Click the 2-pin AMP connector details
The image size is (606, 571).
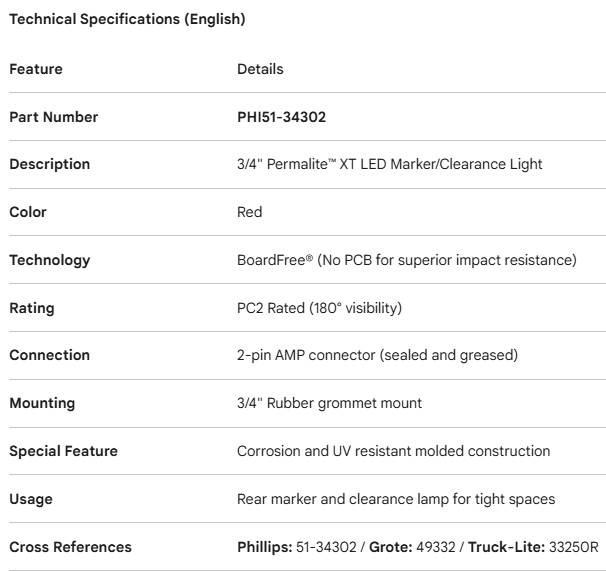pyautogui.click(x=360, y=355)
